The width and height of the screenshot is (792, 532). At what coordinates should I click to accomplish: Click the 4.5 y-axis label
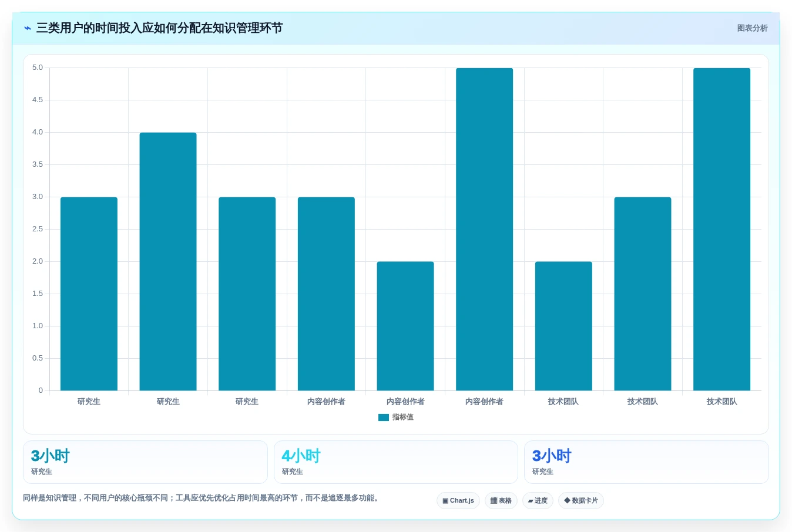(38, 100)
